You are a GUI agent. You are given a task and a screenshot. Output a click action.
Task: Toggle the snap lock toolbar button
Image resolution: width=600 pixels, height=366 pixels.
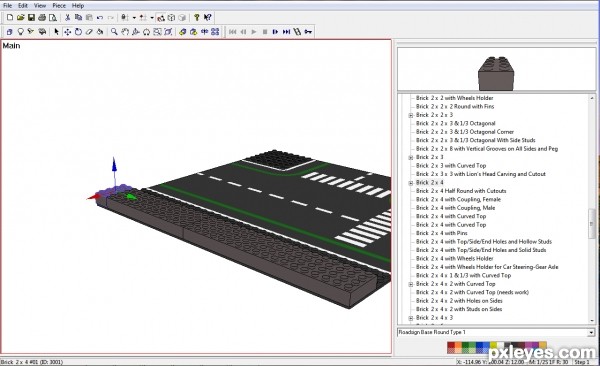tap(125, 18)
